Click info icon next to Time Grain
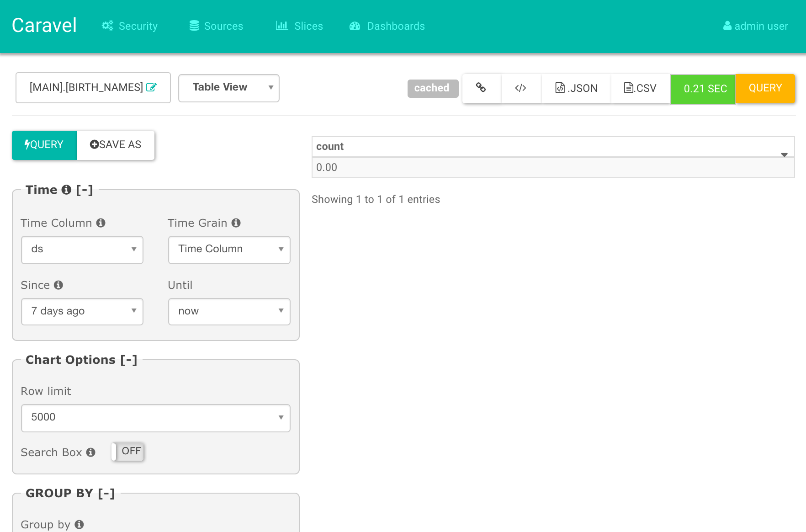Viewport: 806px width, 532px height. pyautogui.click(x=236, y=223)
